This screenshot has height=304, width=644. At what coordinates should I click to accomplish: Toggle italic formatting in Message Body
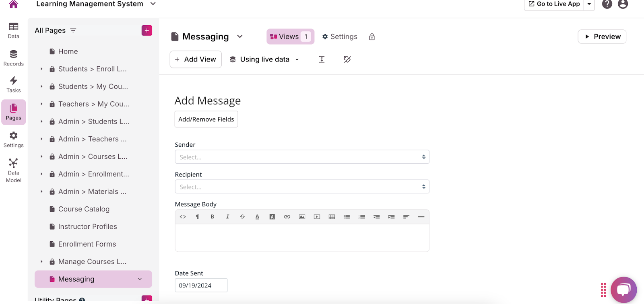pyautogui.click(x=227, y=217)
